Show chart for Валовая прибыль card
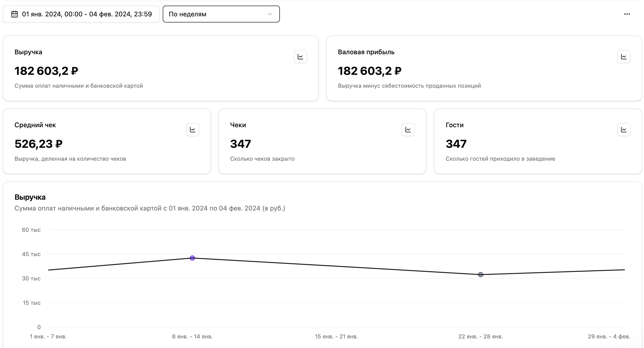 point(623,57)
